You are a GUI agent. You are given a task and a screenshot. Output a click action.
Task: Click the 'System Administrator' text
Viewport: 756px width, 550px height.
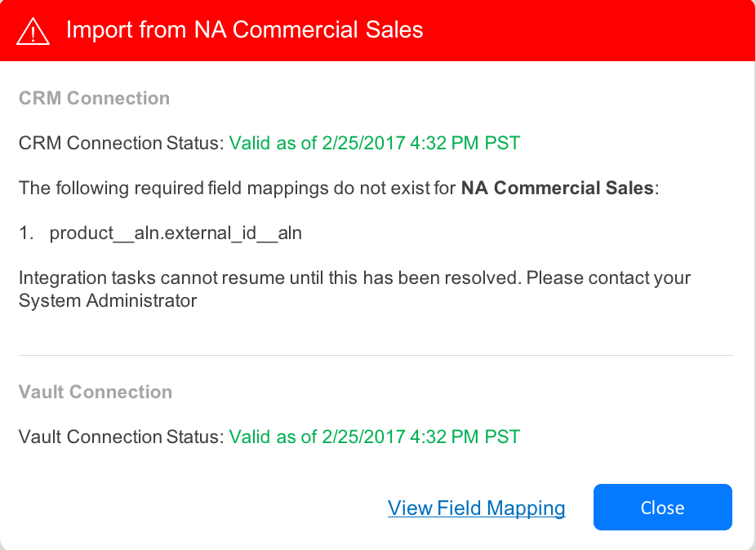pos(108,301)
